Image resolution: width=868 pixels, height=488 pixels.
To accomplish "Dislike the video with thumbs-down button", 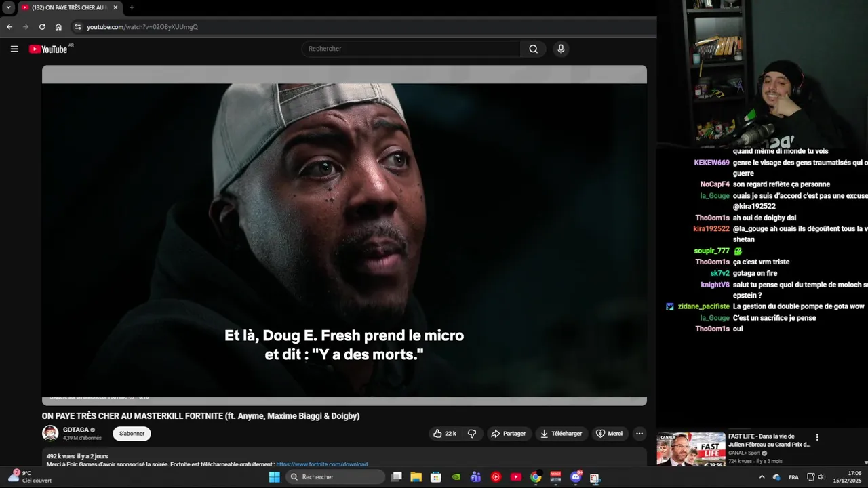I will (x=472, y=434).
